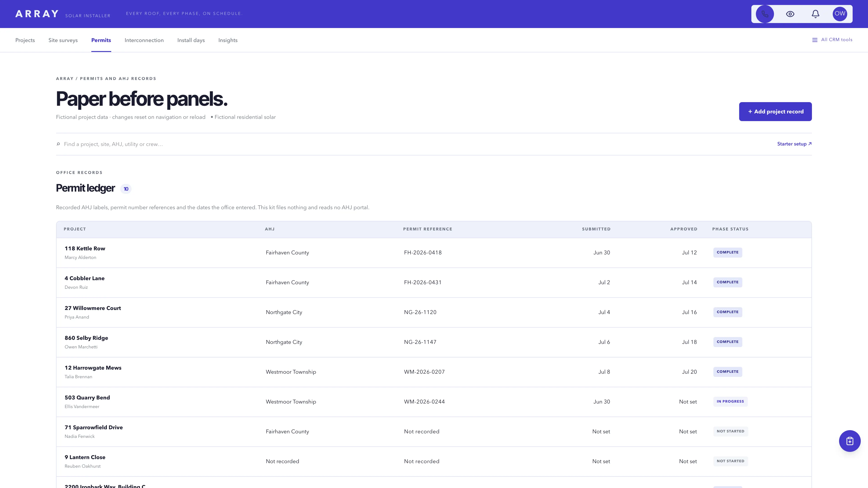Click Westmoor Township for 12 Harrowgate Mews
Screen dimensions: 868x488
coord(291,372)
